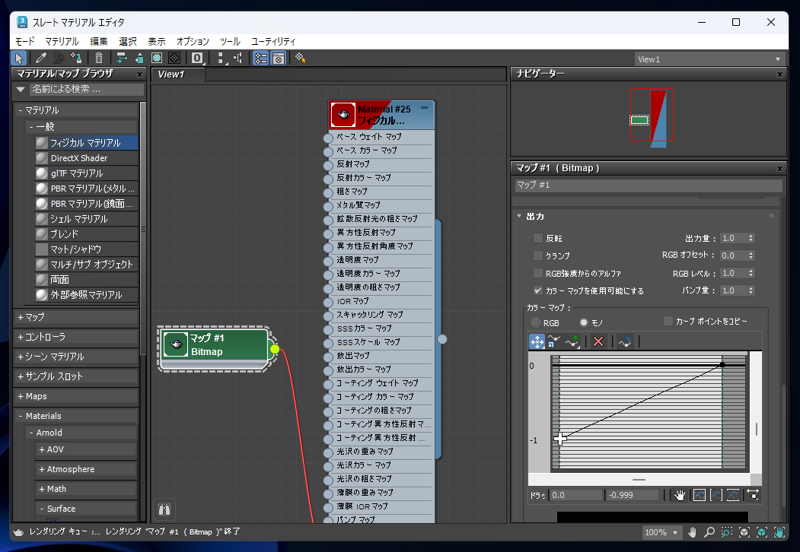Open the 編集 menu
Image resolution: width=800 pixels, height=552 pixels.
click(99, 41)
